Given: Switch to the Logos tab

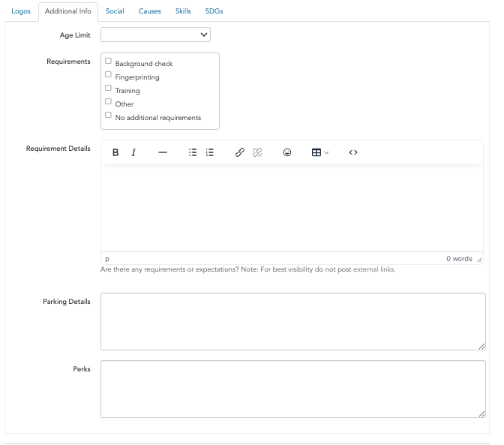Looking at the screenshot, I should 21,11.
